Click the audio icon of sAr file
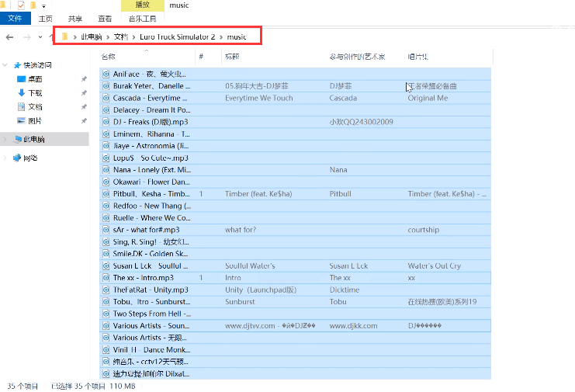 106,230
